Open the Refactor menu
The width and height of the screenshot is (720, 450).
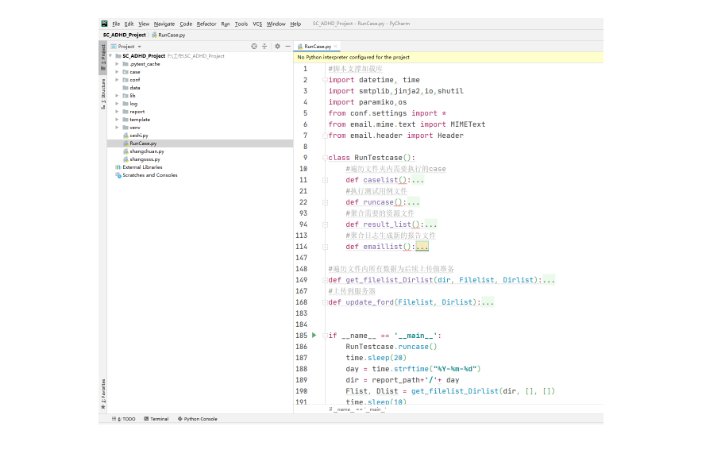click(x=206, y=23)
